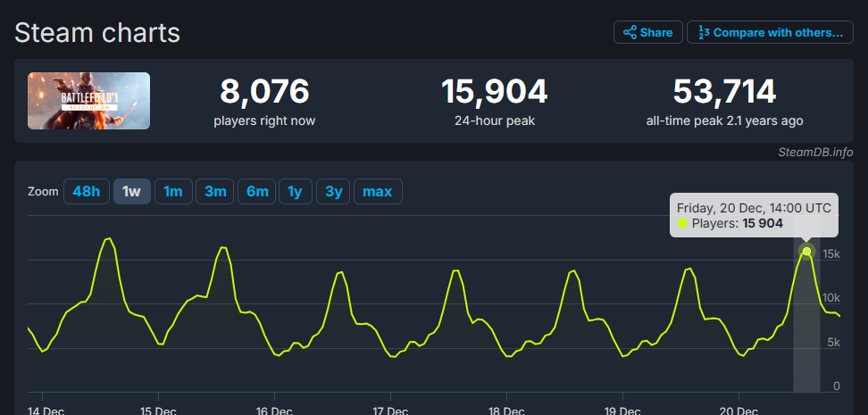Screen dimensions: 868x415
Task: Click the 10k y-axis label
Action: coord(831,298)
